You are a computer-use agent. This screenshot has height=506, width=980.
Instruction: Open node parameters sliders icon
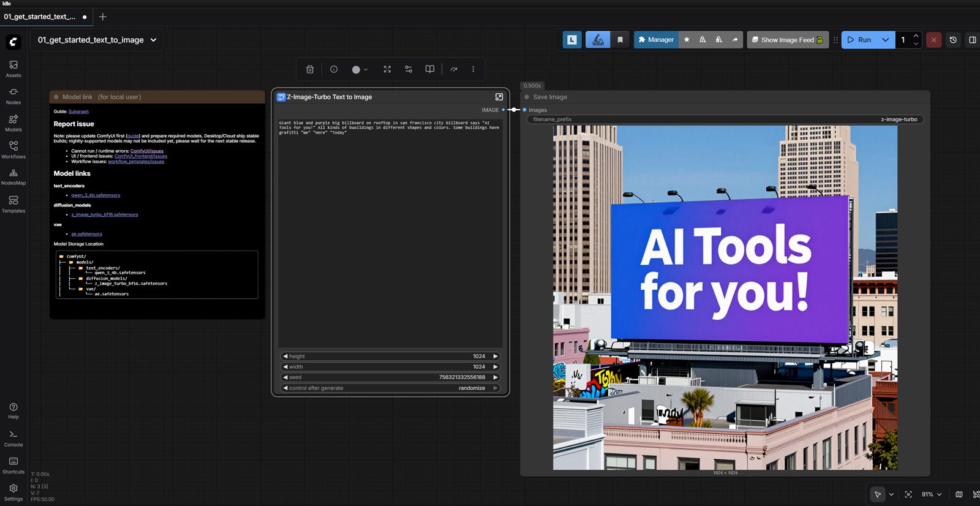409,69
